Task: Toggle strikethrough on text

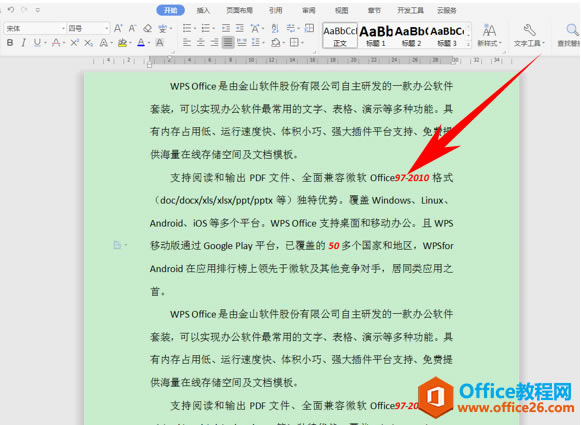Action: pyautogui.click(x=56, y=43)
